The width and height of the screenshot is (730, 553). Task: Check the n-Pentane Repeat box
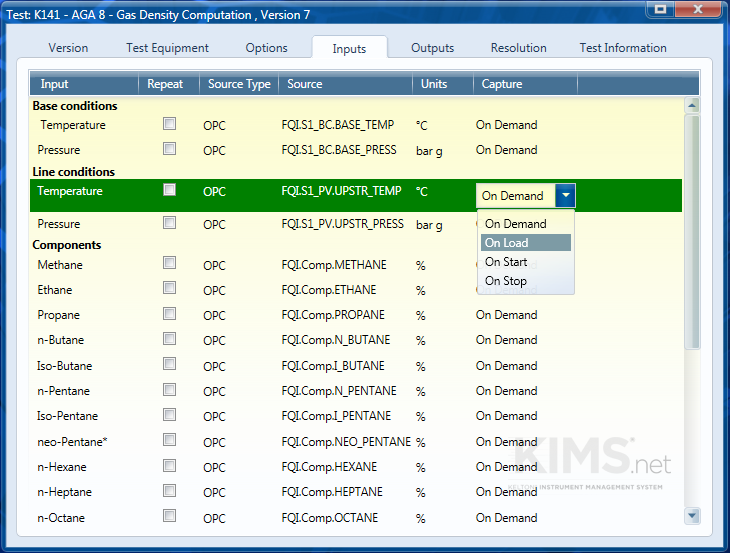pos(169,389)
